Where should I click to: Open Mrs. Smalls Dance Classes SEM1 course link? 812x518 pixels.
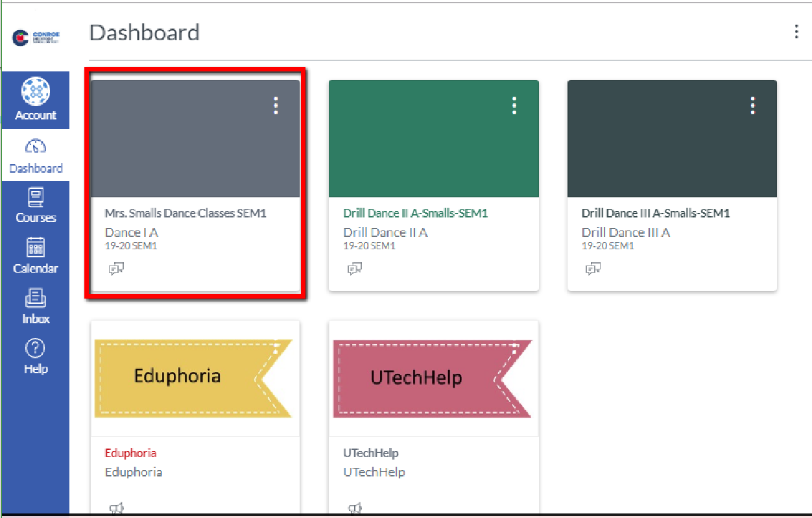tap(185, 213)
